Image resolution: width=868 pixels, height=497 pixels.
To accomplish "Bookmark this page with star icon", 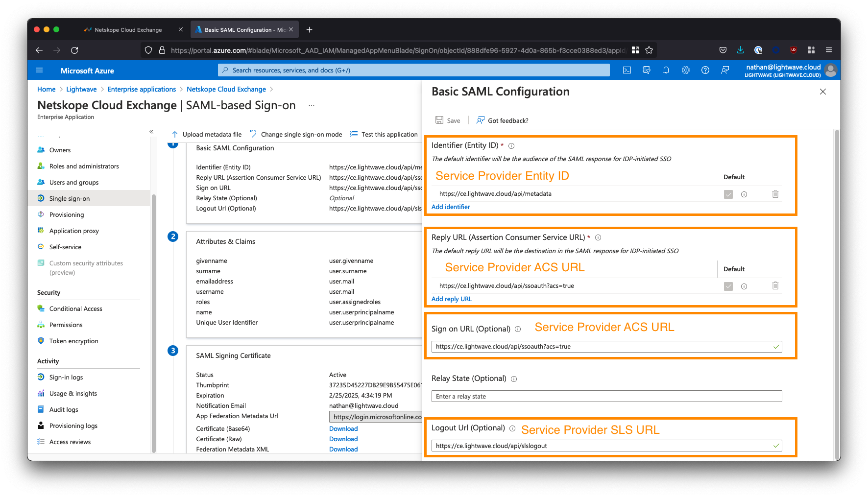I will click(649, 50).
